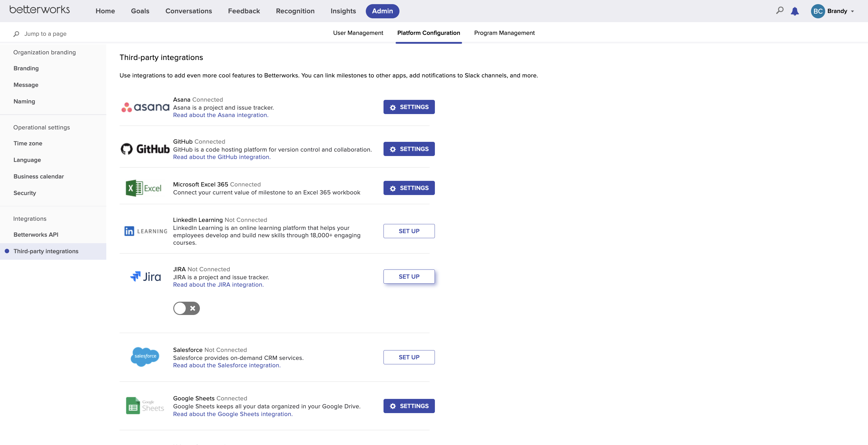Click the BC user avatar
The width and height of the screenshot is (868, 445).
point(818,11)
